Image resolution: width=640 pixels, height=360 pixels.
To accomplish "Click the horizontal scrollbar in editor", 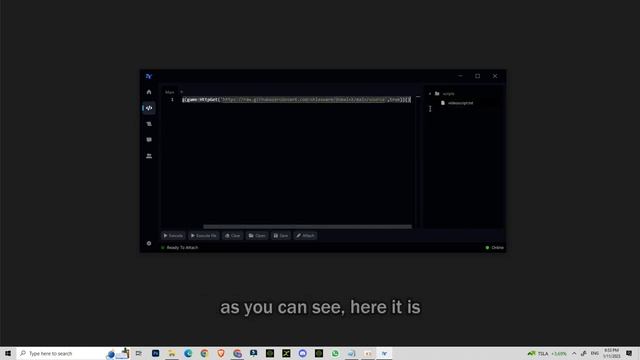I will (307, 227).
